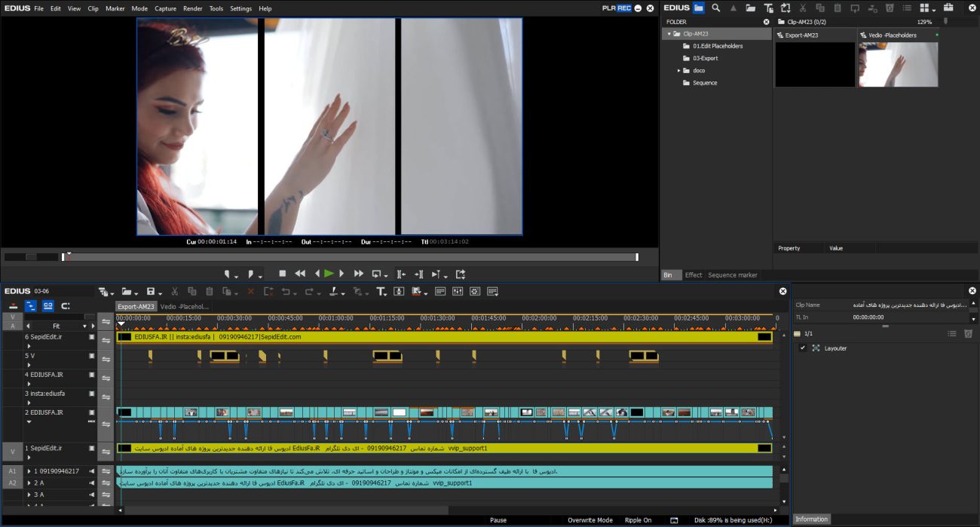Screen dimensions: 980x527
Task: Toggle Ripple mode button on timeline
Action: point(31,305)
